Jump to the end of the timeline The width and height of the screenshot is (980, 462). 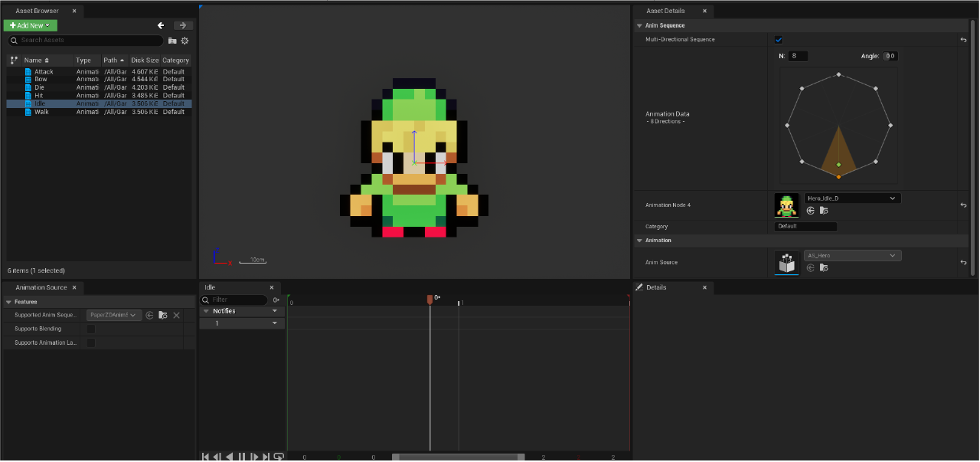coord(266,457)
